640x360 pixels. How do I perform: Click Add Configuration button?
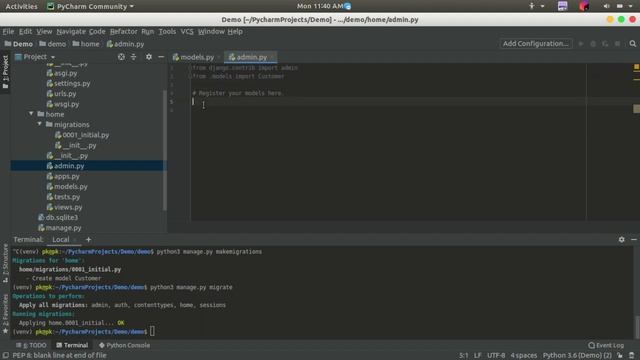[536, 44]
